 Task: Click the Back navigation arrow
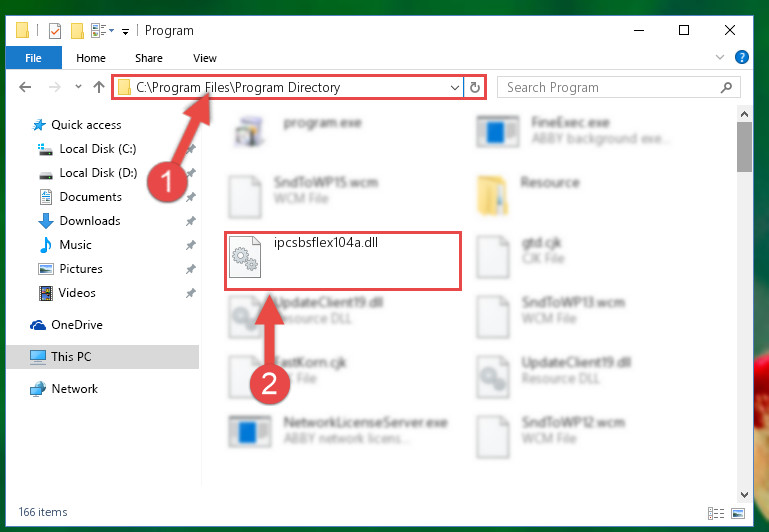(x=25, y=87)
